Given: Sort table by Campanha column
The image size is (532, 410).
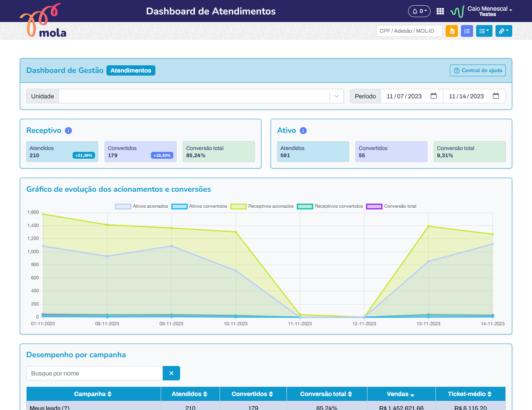Looking at the screenshot, I should click(x=93, y=394).
